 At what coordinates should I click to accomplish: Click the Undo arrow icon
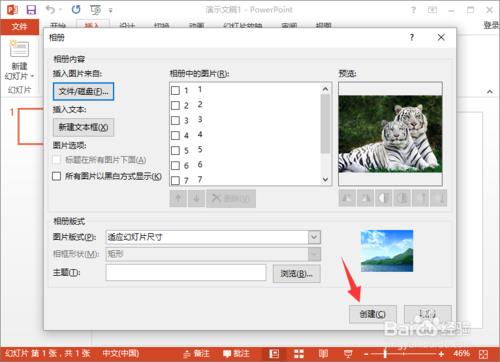[51, 9]
